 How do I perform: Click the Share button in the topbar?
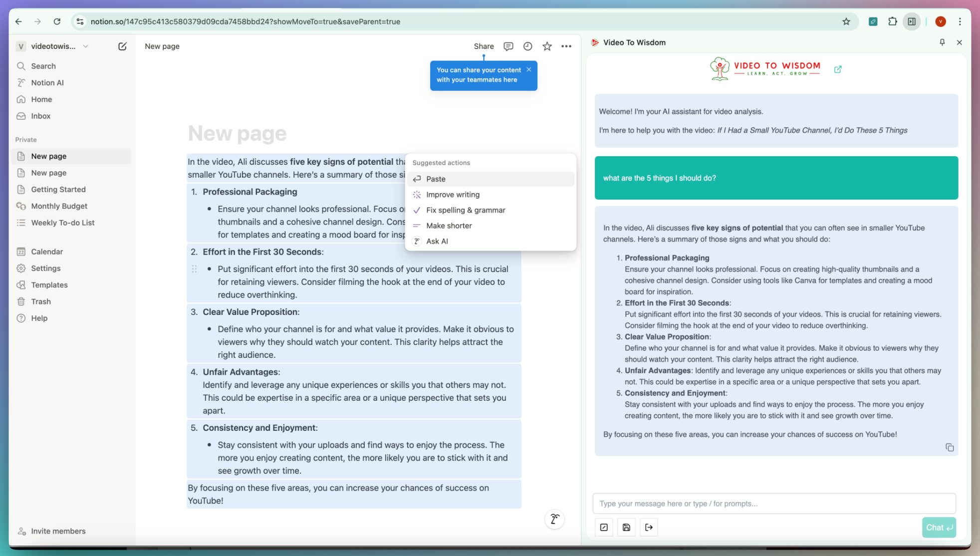pos(484,46)
